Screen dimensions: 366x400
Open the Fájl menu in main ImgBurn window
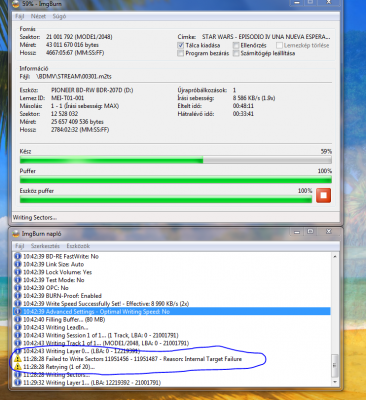pos(20,16)
